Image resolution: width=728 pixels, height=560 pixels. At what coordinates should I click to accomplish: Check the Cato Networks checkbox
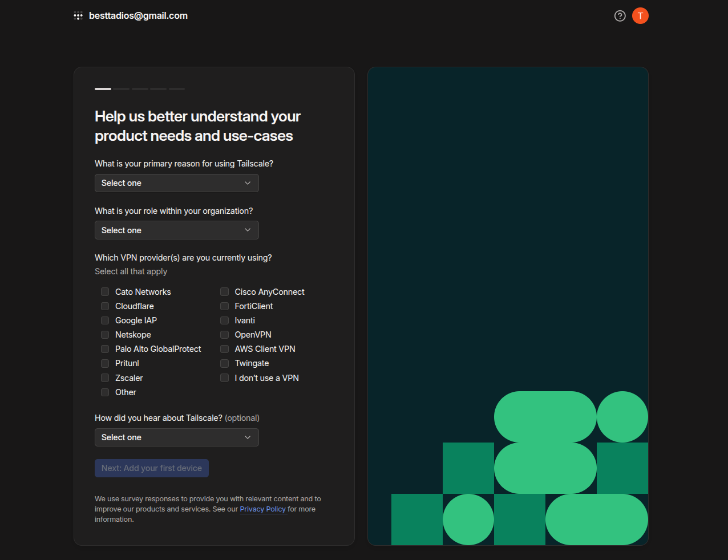(x=105, y=292)
